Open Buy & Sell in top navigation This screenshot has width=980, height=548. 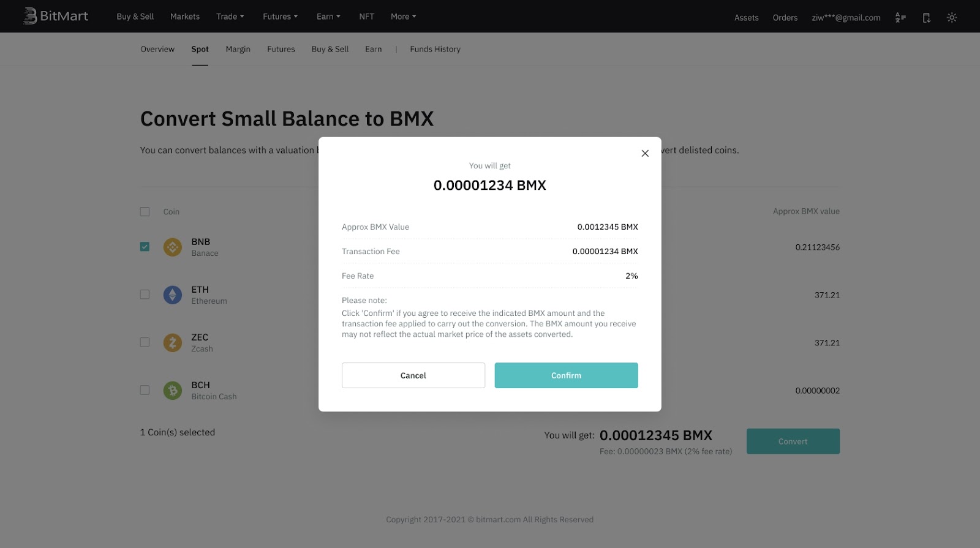point(135,17)
